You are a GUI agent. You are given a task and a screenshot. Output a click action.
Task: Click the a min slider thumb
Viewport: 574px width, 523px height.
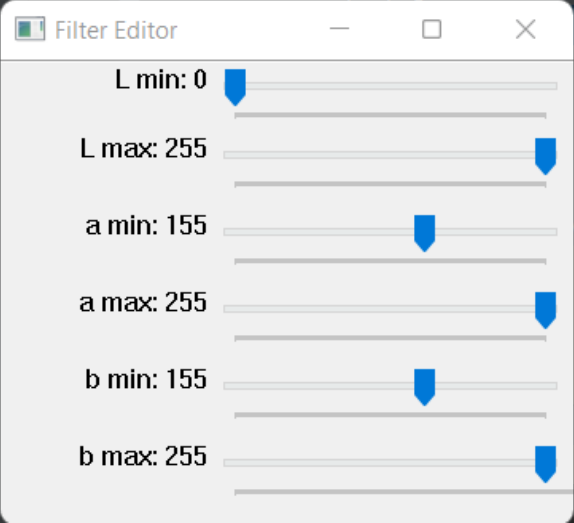425,233
